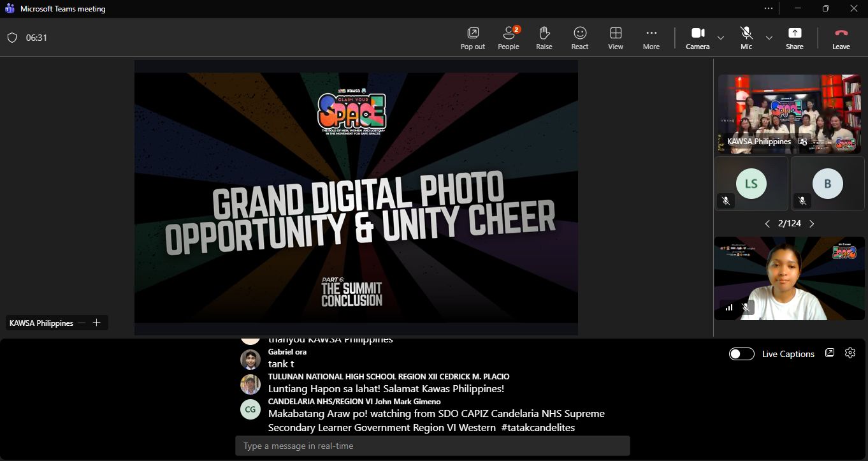Open caption settings gear
This screenshot has width=868, height=461.
[850, 353]
